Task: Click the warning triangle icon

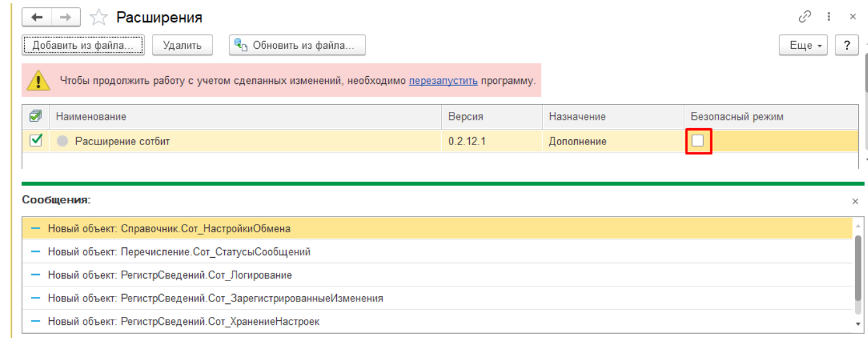Action: 38,80
